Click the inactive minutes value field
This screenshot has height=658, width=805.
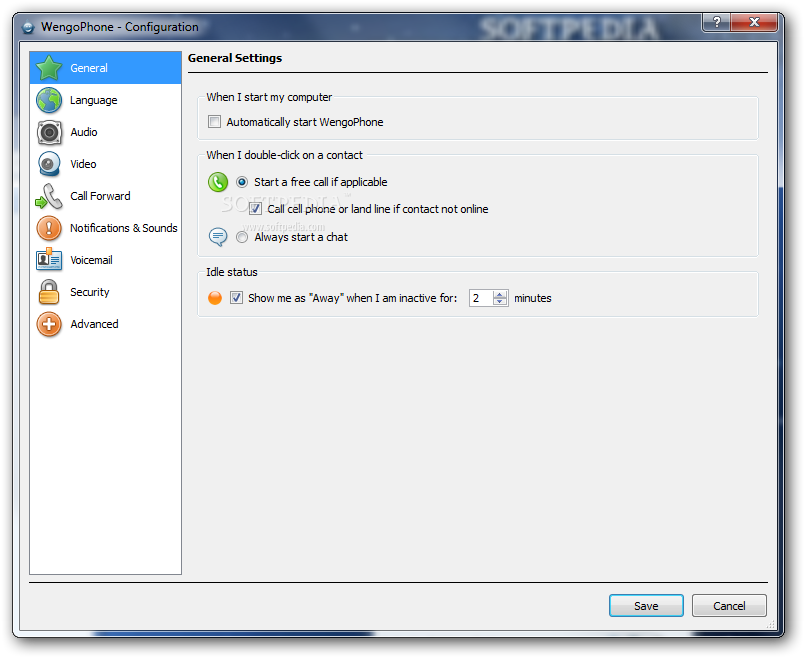[x=481, y=298]
